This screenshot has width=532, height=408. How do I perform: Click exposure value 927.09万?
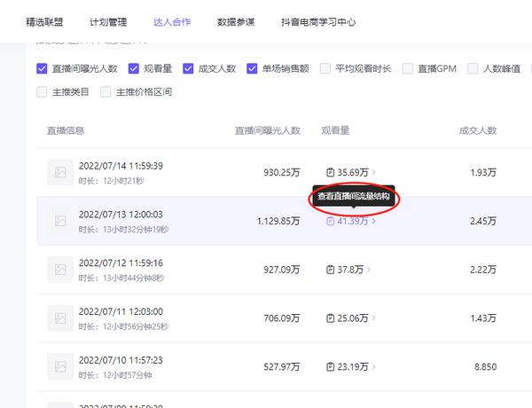coord(282,270)
